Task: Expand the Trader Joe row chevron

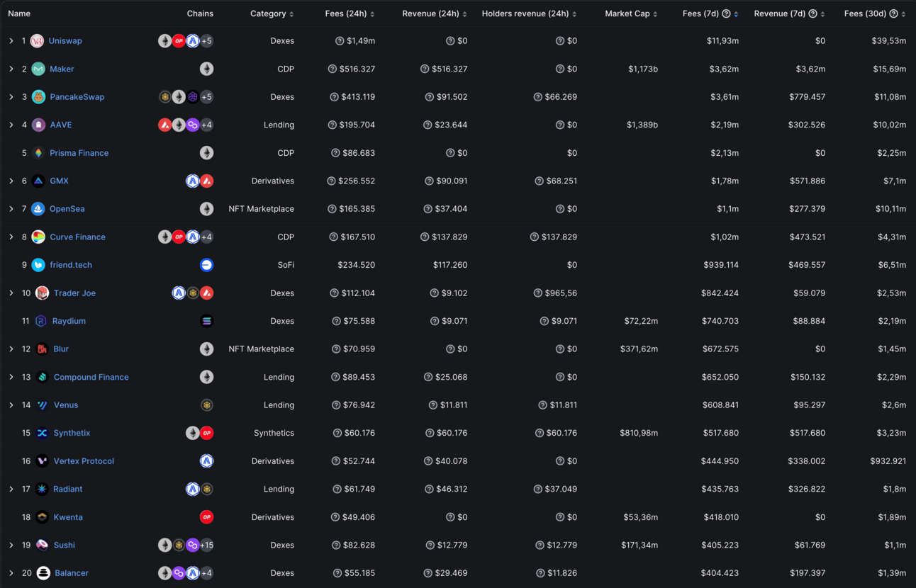Action: coord(11,293)
